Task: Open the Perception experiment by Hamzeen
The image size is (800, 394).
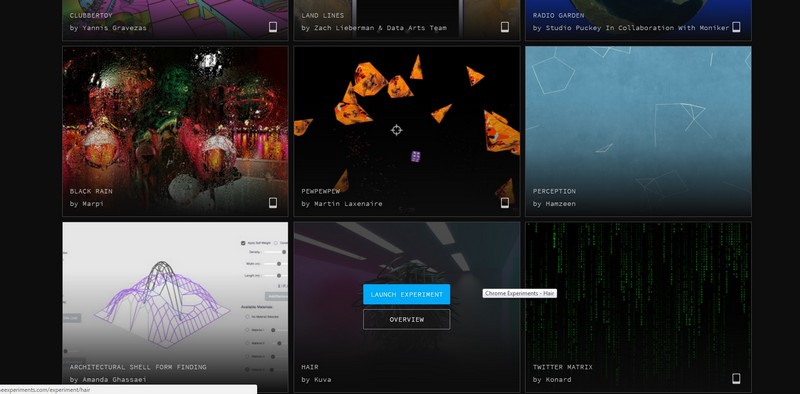Action: click(638, 131)
